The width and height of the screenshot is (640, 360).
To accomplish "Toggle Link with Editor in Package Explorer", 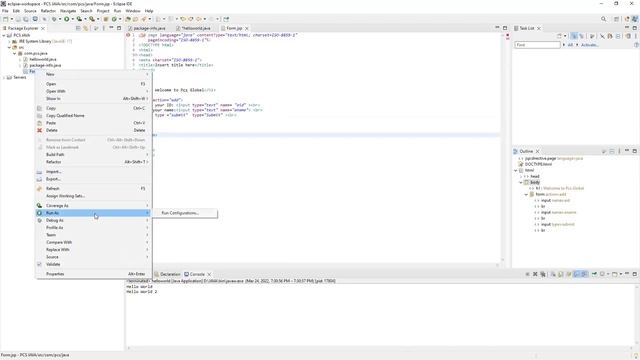I will (86, 28).
